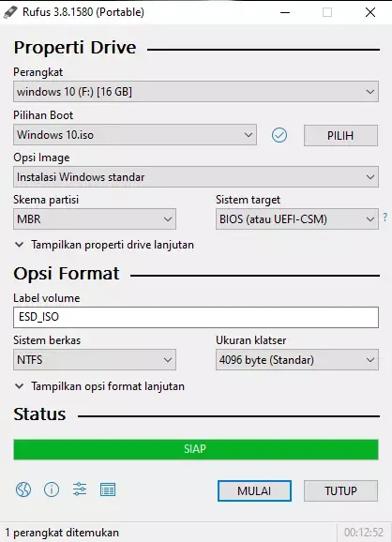Click the Rufus 3.8.1580 (Portable) title
392x542 pixels.
point(83,12)
